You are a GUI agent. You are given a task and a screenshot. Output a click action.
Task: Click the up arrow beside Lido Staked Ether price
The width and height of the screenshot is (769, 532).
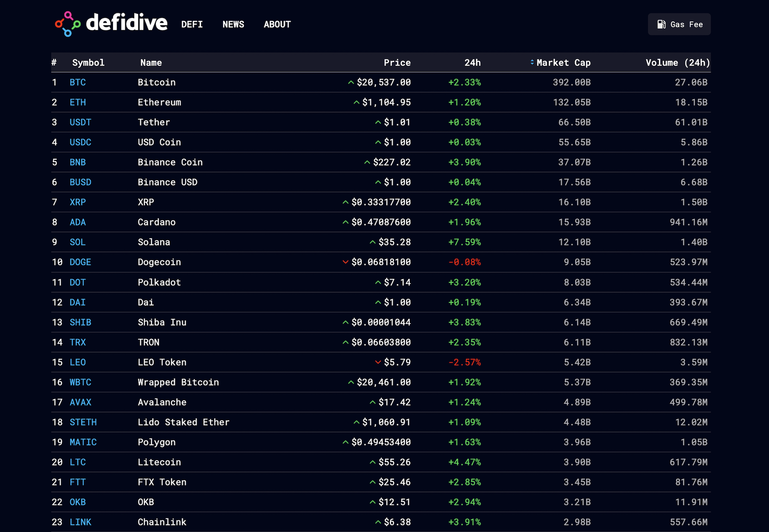tap(357, 422)
